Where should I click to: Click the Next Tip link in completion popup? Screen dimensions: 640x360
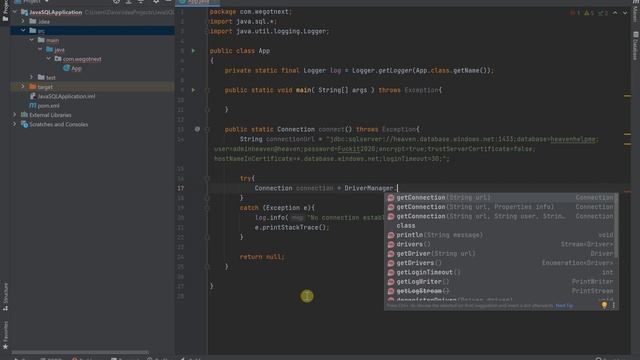564,306
